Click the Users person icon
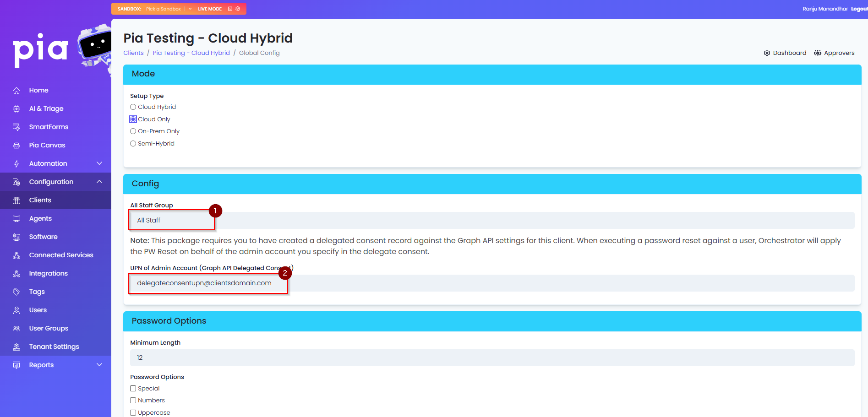 [16, 310]
